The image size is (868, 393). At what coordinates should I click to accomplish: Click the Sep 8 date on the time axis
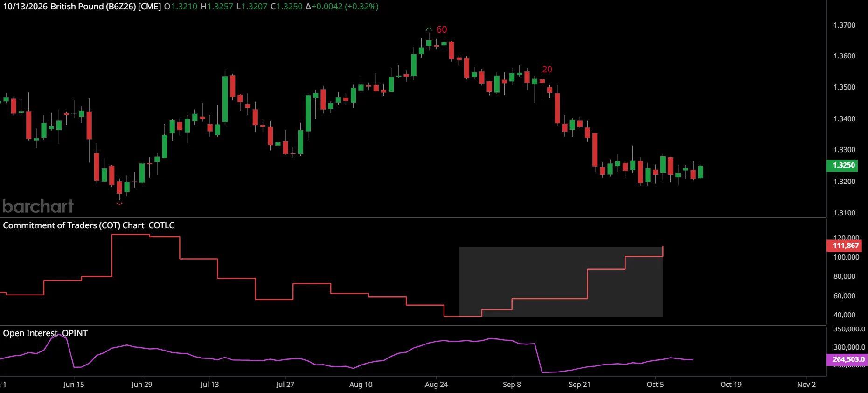point(512,385)
